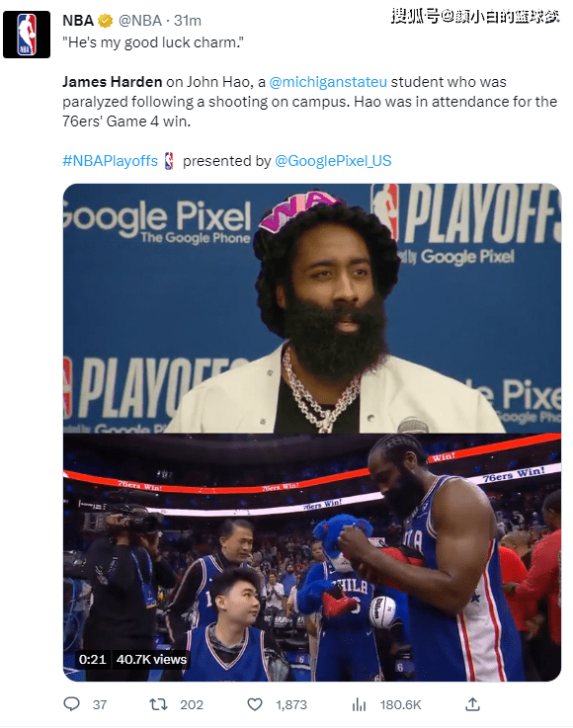Click the NBA logo emoji after hashtag
The image size is (573, 728).
tap(170, 161)
